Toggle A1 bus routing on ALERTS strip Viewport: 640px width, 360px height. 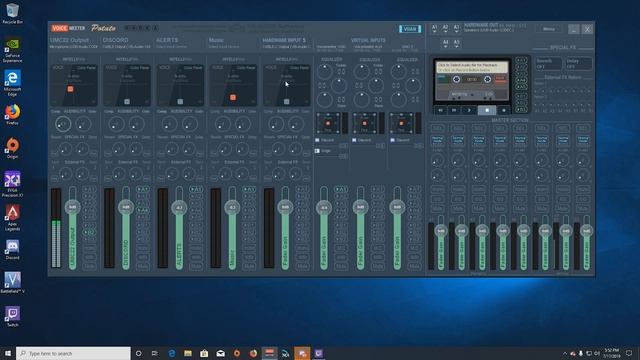coord(196,189)
